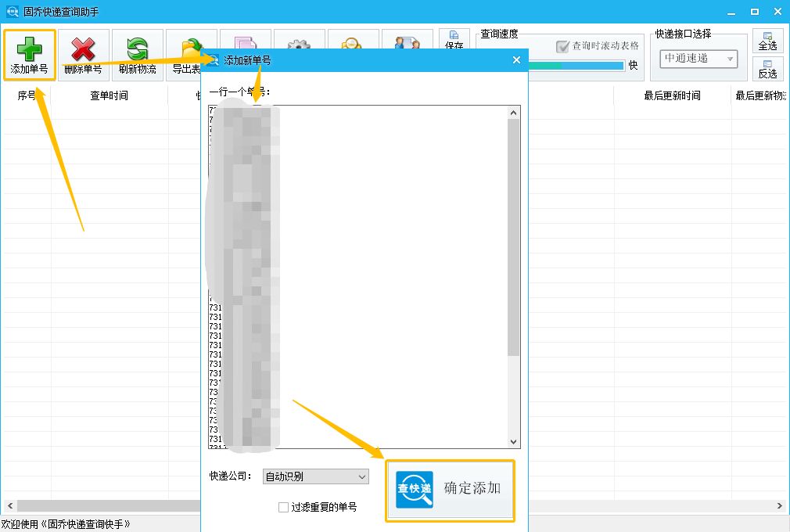Select the 删除单号 delete icon
790x532 pixels.
pyautogui.click(x=83, y=53)
